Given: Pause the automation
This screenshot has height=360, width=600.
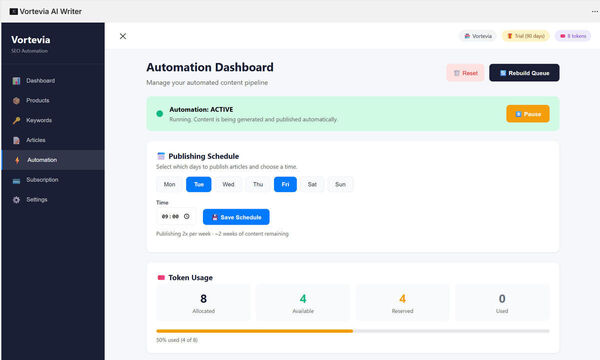Looking at the screenshot, I should 528,114.
